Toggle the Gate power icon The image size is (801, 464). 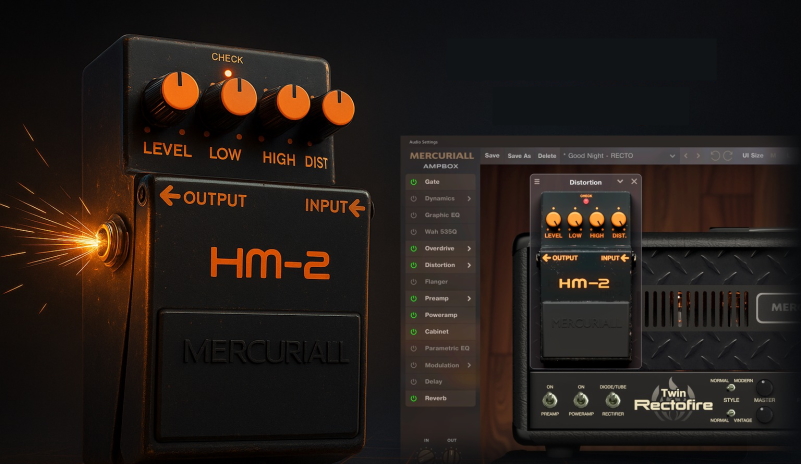coord(414,182)
